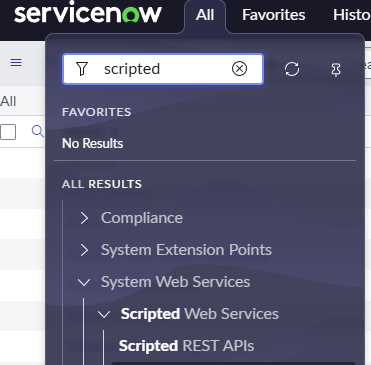Click the funnel filter icon in search box
Image resolution: width=371 pixels, height=365 pixels.
coord(82,69)
